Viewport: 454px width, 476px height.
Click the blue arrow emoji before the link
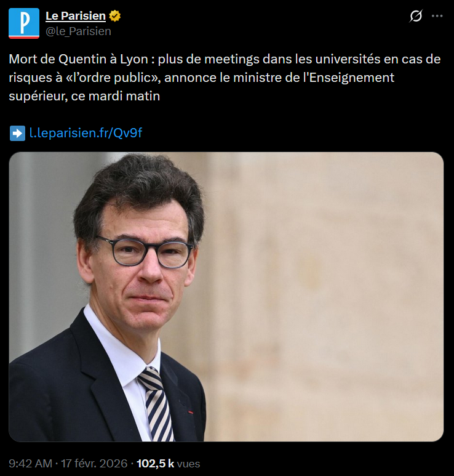[17, 133]
